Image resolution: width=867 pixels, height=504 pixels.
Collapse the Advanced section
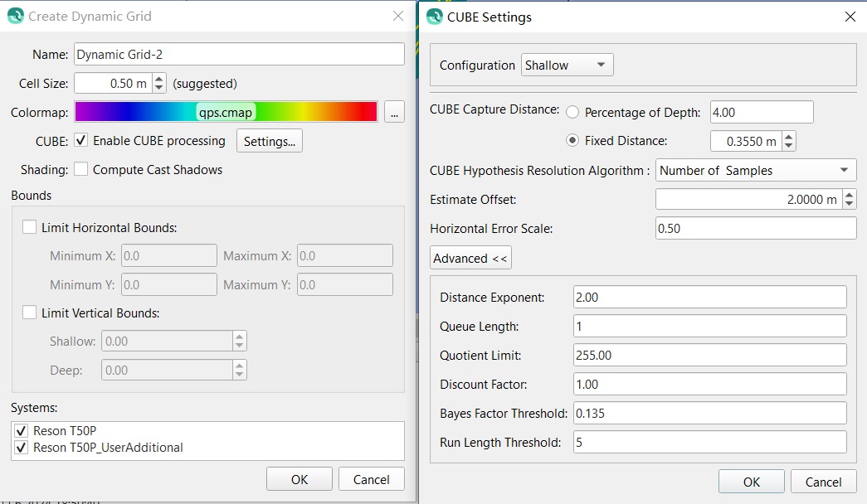[470, 258]
